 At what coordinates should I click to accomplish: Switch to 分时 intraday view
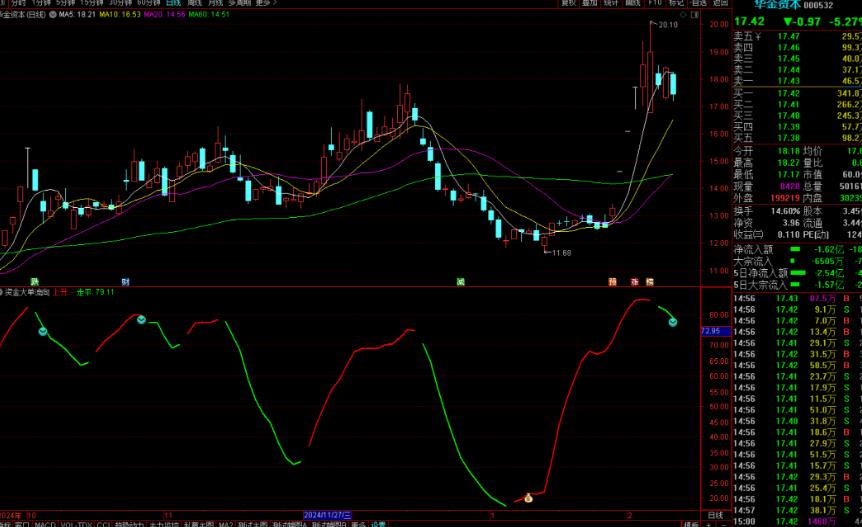pos(19,3)
